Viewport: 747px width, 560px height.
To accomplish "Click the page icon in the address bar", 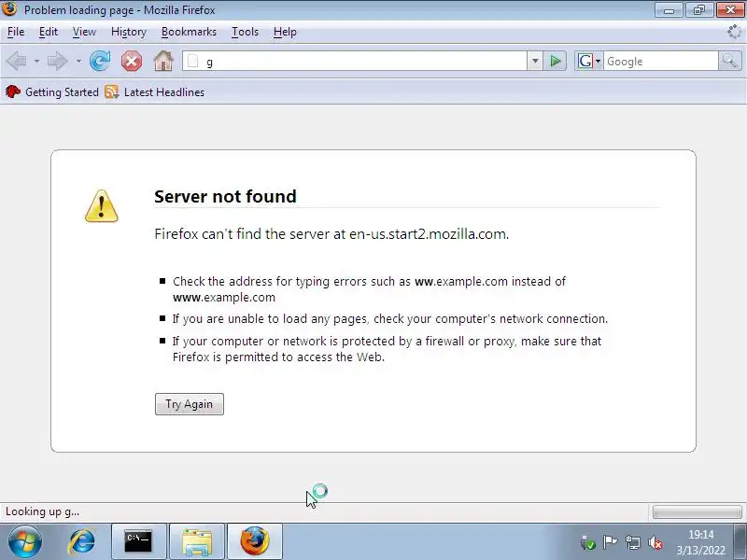I will point(193,61).
